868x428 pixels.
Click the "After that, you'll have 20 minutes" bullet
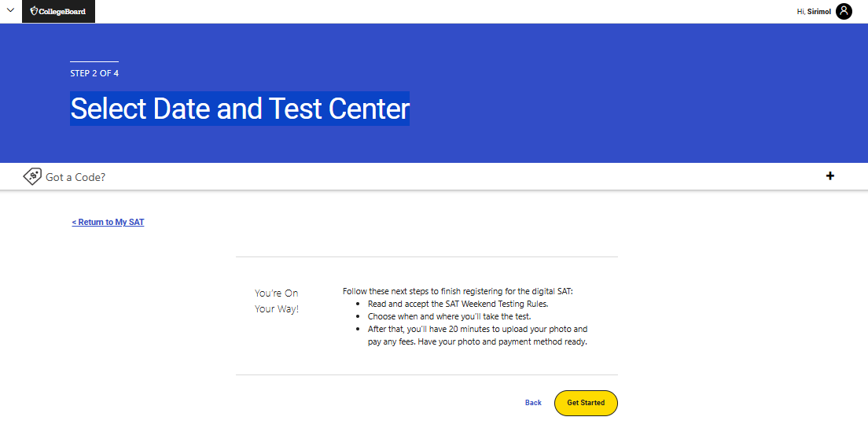pos(477,329)
